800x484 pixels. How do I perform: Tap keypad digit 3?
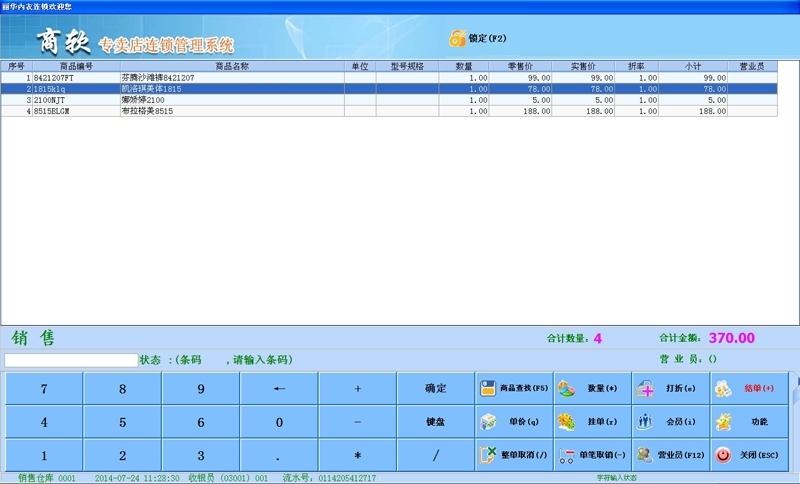pyautogui.click(x=201, y=455)
